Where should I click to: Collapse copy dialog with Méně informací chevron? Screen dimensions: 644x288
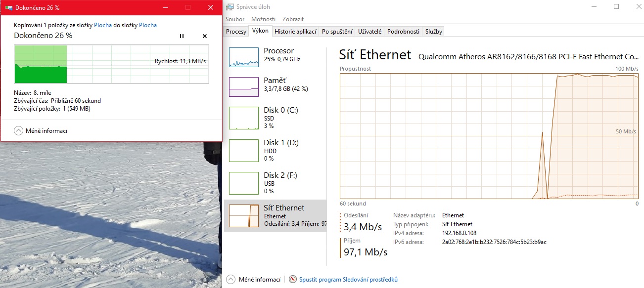click(19, 131)
